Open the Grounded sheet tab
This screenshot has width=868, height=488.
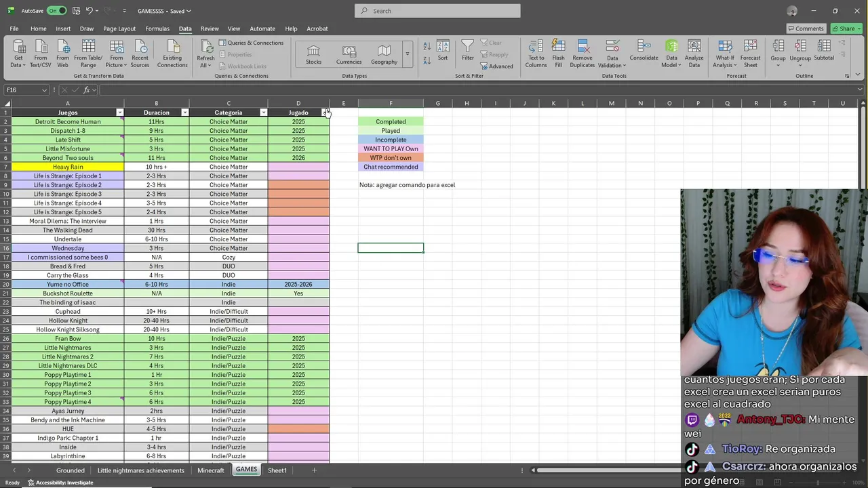71,470
